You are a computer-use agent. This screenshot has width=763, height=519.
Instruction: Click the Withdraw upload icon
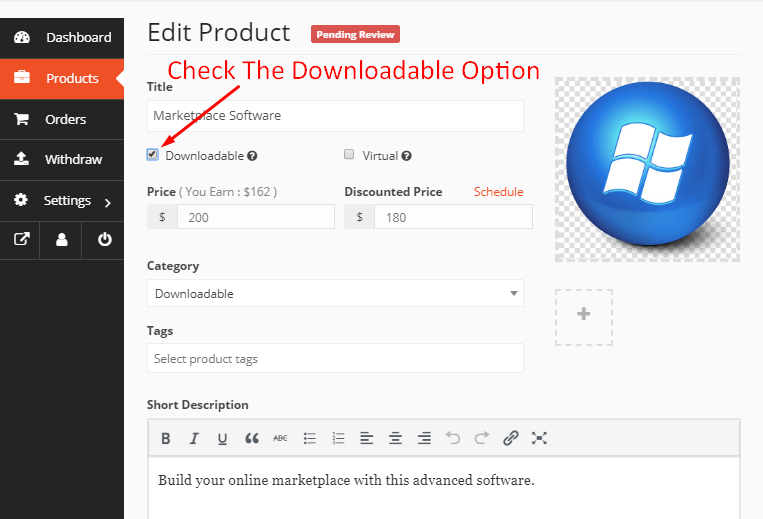(21, 159)
